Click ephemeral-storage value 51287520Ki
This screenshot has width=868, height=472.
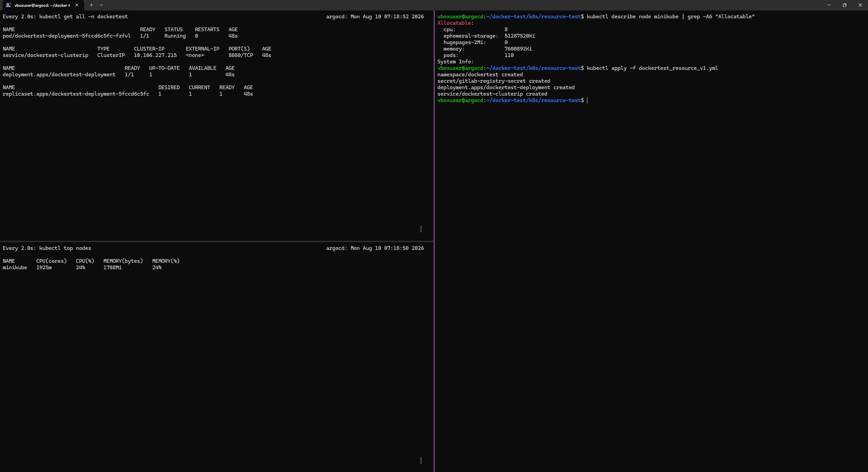(520, 36)
